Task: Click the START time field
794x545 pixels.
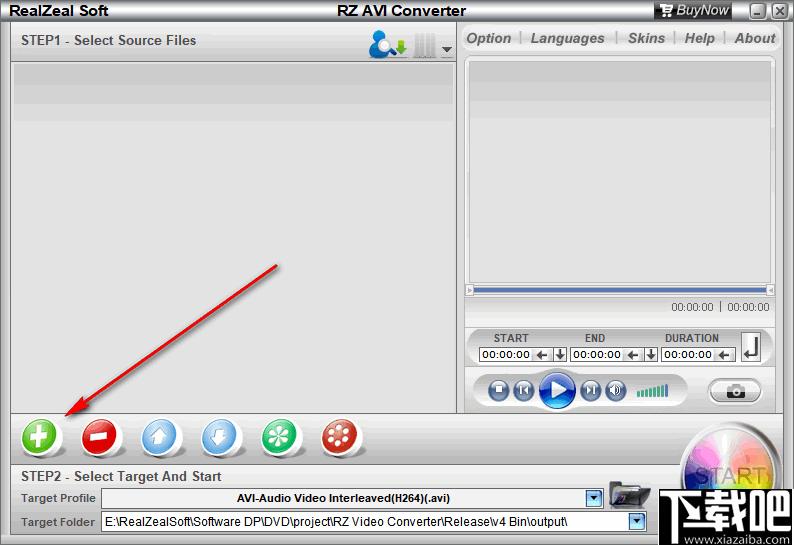Action: (x=506, y=355)
